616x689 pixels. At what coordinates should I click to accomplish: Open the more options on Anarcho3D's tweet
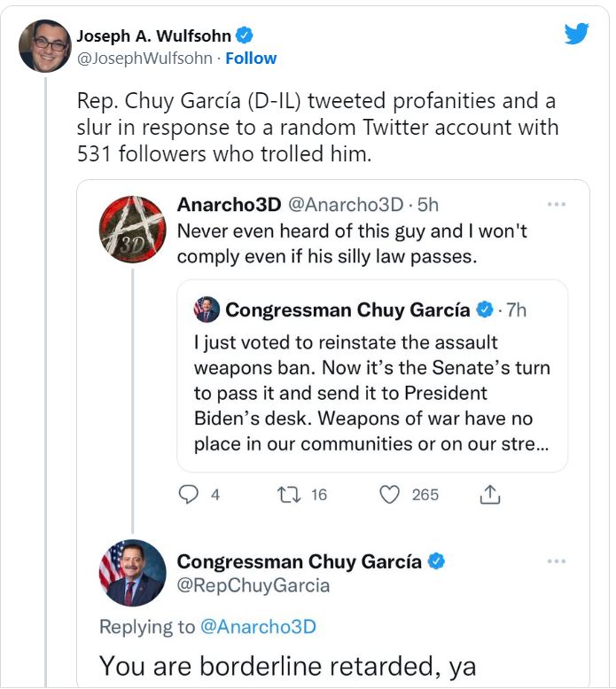click(556, 204)
